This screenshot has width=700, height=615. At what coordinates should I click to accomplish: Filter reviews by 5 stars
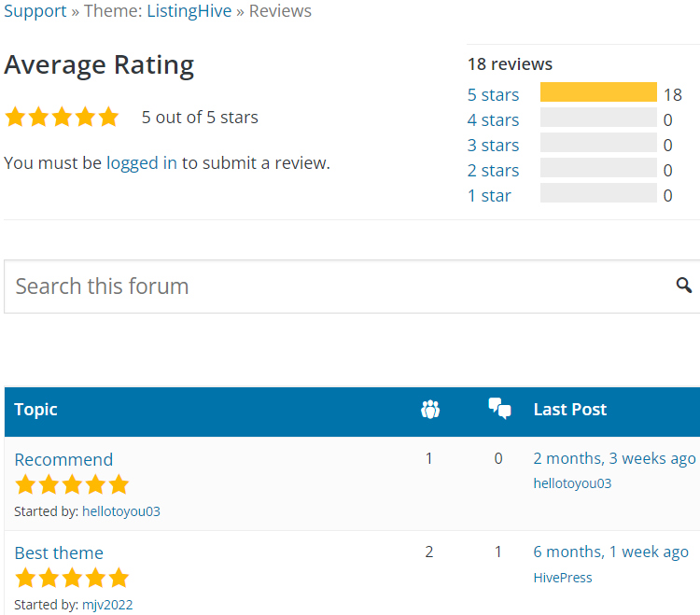pos(493,94)
